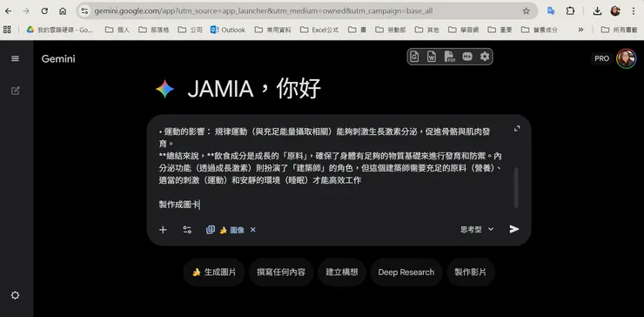Open the extensions puzzle menu
This screenshot has width=644, height=317.
pyautogui.click(x=570, y=11)
